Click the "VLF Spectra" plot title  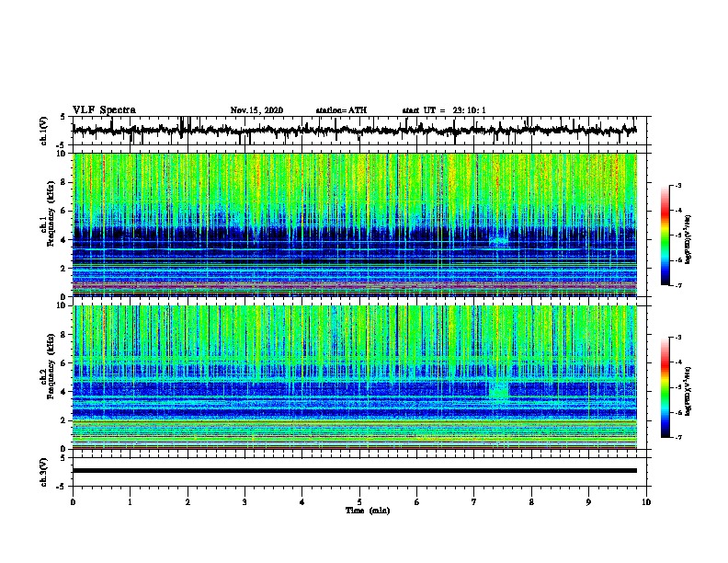click(x=104, y=110)
